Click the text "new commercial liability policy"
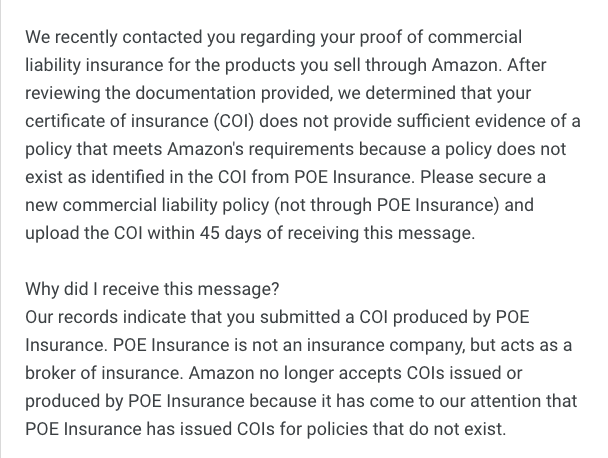The image size is (608, 458). click(x=140, y=207)
